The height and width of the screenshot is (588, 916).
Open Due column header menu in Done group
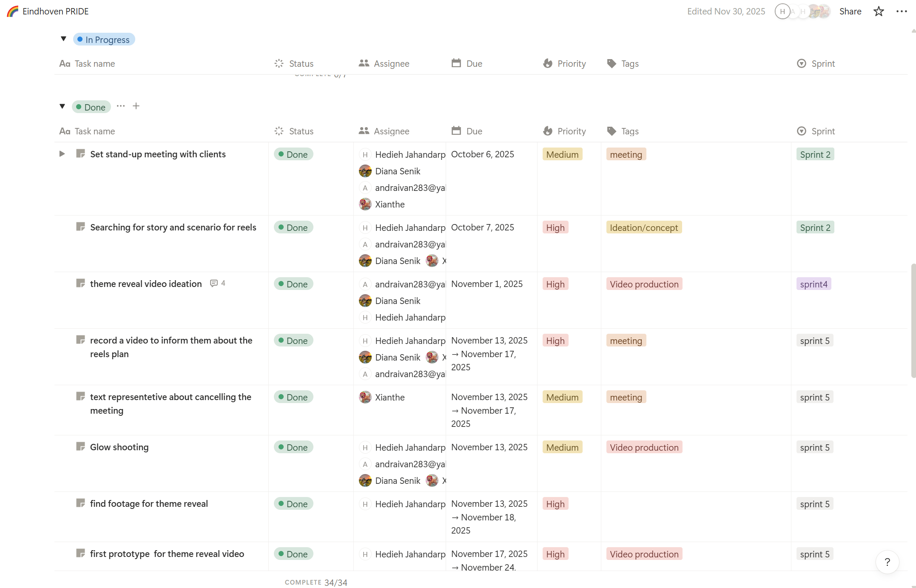[x=474, y=131]
